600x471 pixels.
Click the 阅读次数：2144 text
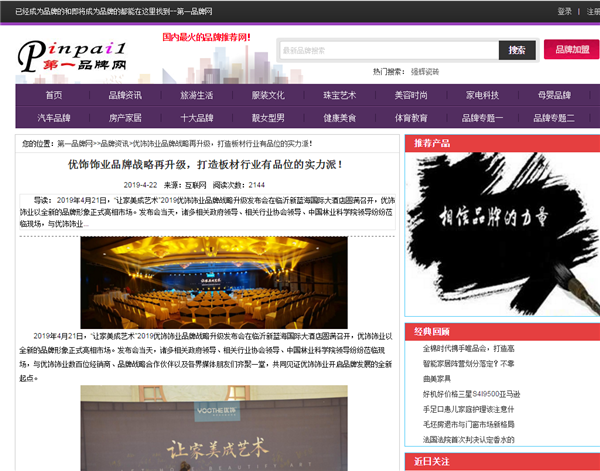click(239, 185)
